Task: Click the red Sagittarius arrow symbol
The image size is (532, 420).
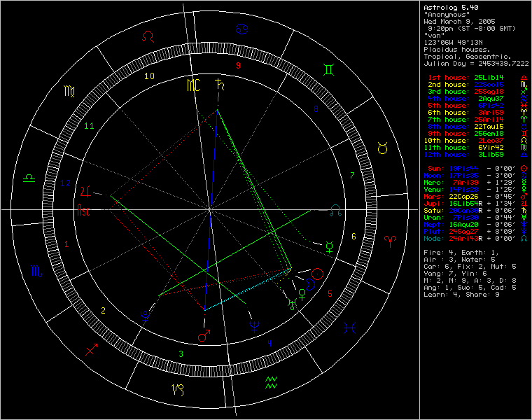Action: (x=92, y=350)
